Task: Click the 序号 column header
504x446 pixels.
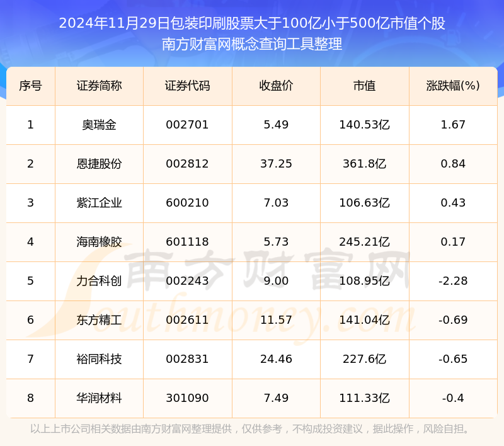Action: click(30, 86)
